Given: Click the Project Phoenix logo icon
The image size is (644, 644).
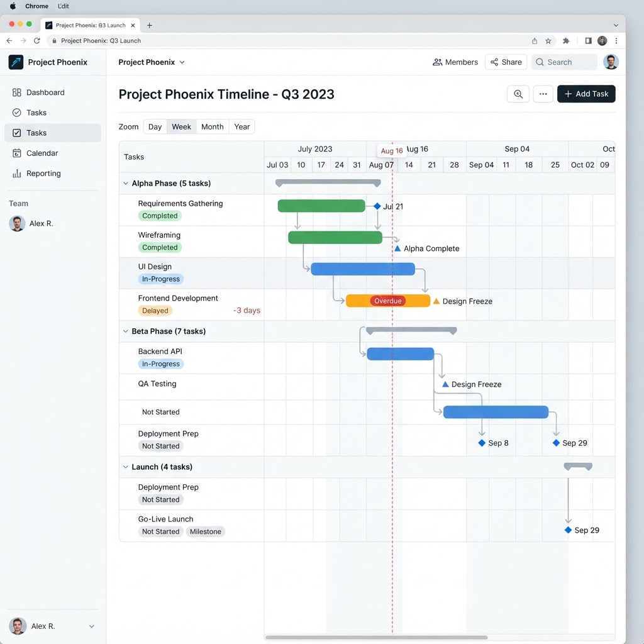Looking at the screenshot, I should (x=16, y=62).
